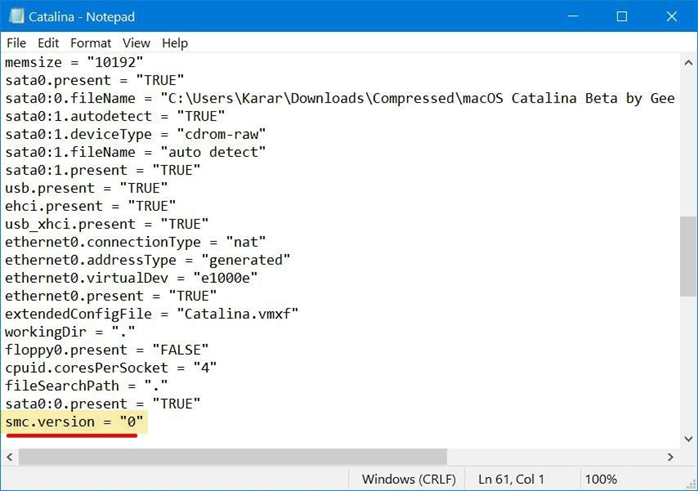
Task: Click the extendedConfigFile = "Catalina.vmxf" line
Action: [152, 314]
